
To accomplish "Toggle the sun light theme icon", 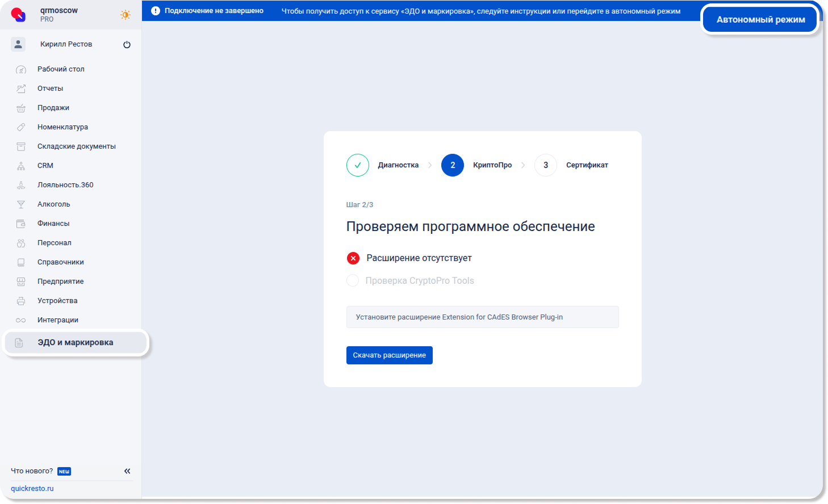I will pos(126,15).
